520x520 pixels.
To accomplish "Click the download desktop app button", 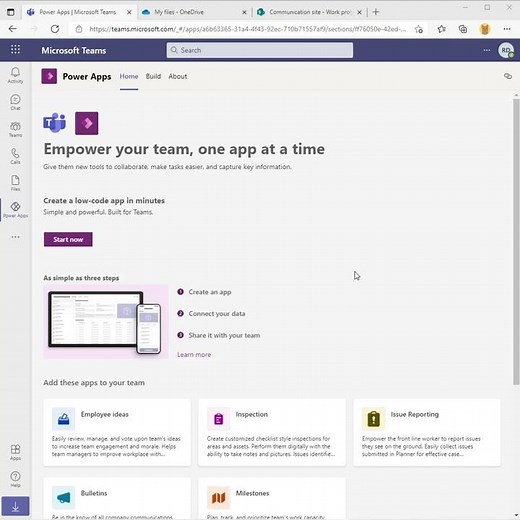I will 15,506.
